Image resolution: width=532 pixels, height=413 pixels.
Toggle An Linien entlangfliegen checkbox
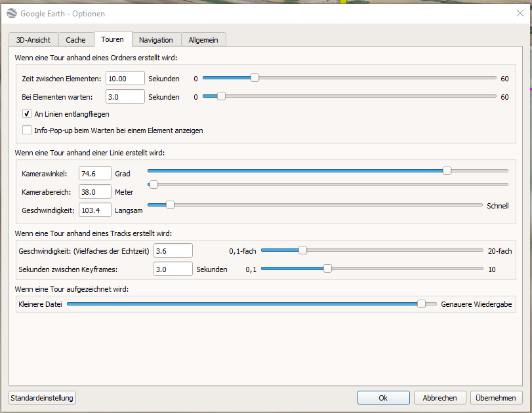tap(27, 113)
